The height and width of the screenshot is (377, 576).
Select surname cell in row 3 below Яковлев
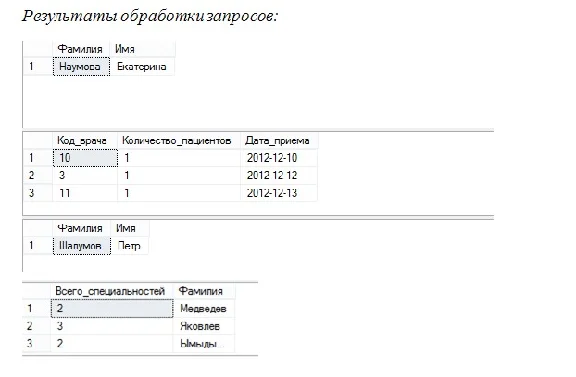pos(204,344)
